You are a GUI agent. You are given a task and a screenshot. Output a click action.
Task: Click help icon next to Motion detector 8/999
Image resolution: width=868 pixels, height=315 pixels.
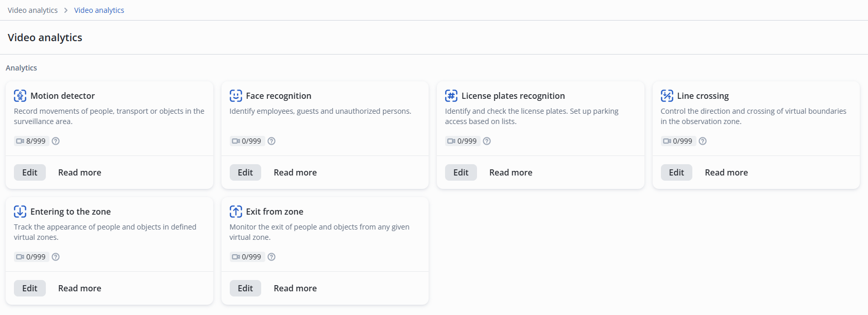(56, 141)
